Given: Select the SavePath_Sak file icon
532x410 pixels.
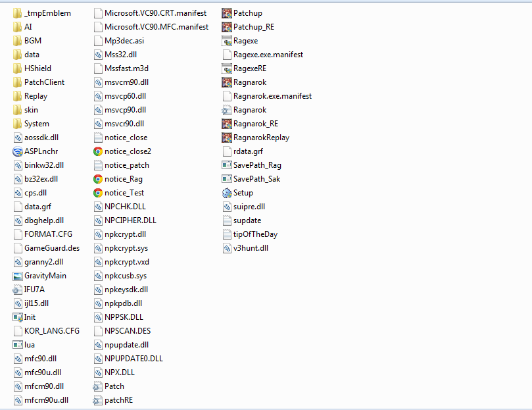Looking at the screenshot, I should coord(227,179).
